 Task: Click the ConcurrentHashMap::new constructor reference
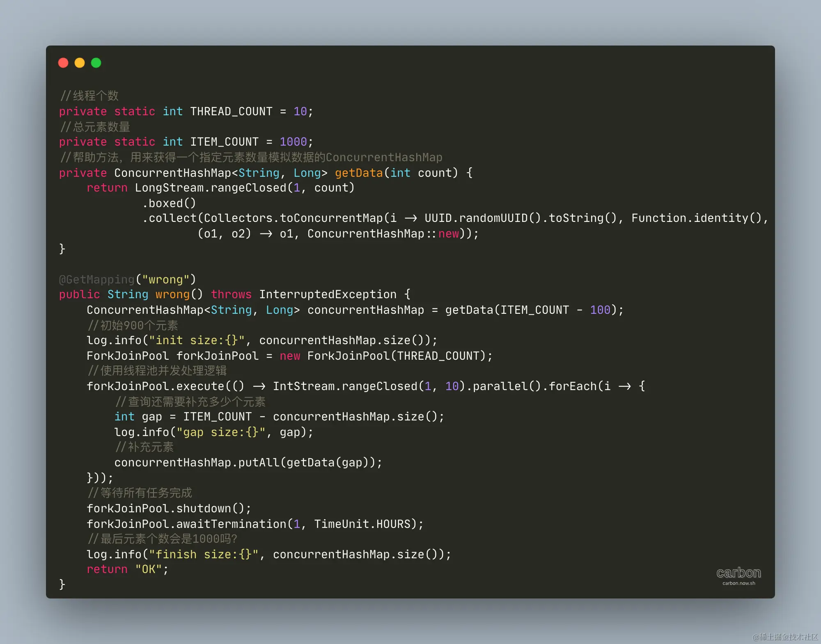(383, 234)
